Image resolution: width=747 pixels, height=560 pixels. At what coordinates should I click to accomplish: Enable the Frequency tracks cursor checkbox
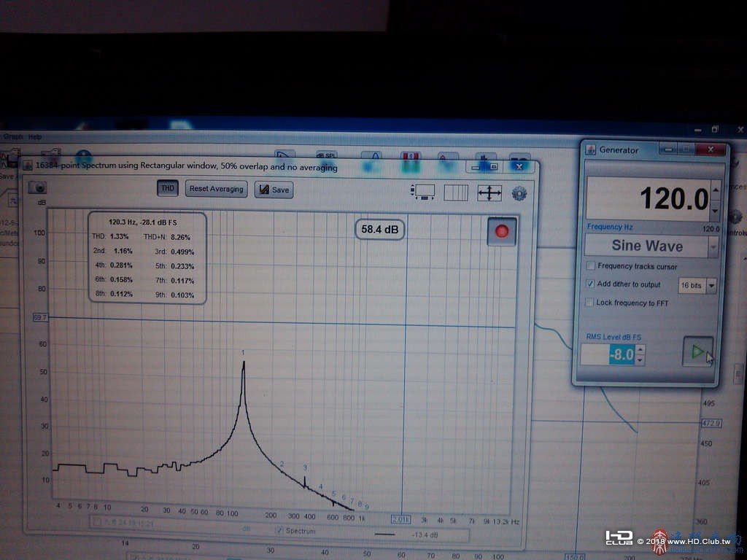click(x=591, y=265)
